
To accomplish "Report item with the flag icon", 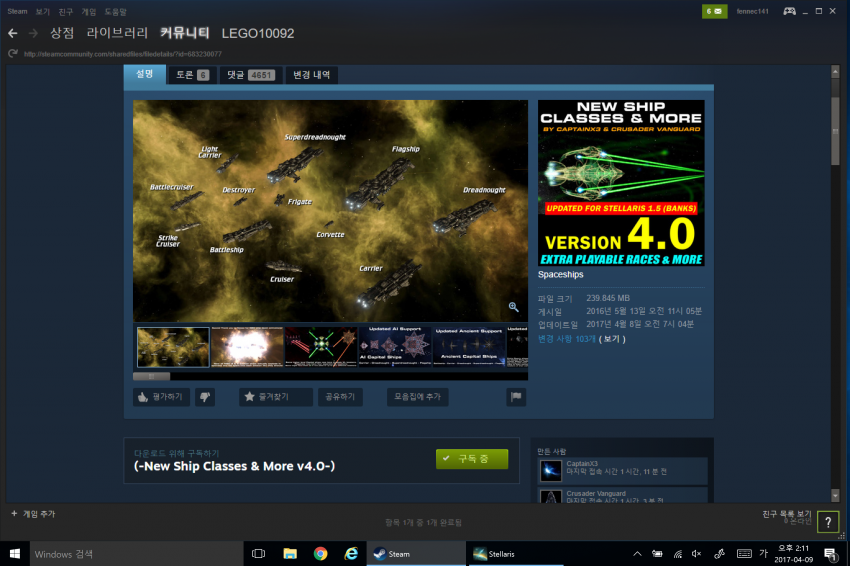I will (x=516, y=397).
